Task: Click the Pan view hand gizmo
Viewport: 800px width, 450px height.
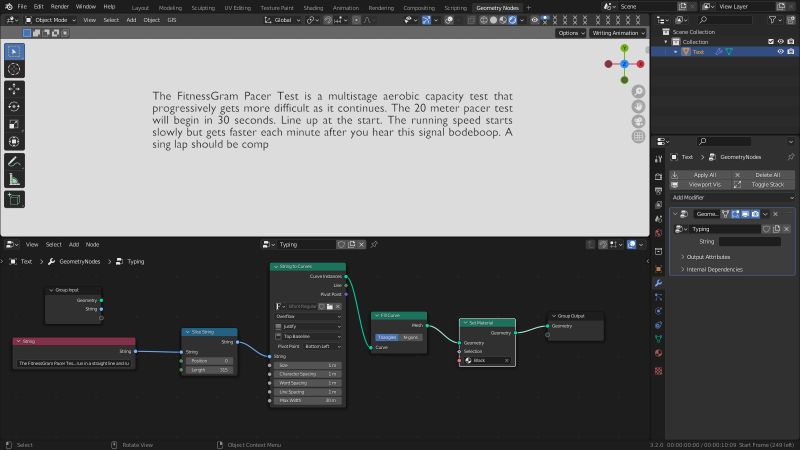Action: coord(638,107)
